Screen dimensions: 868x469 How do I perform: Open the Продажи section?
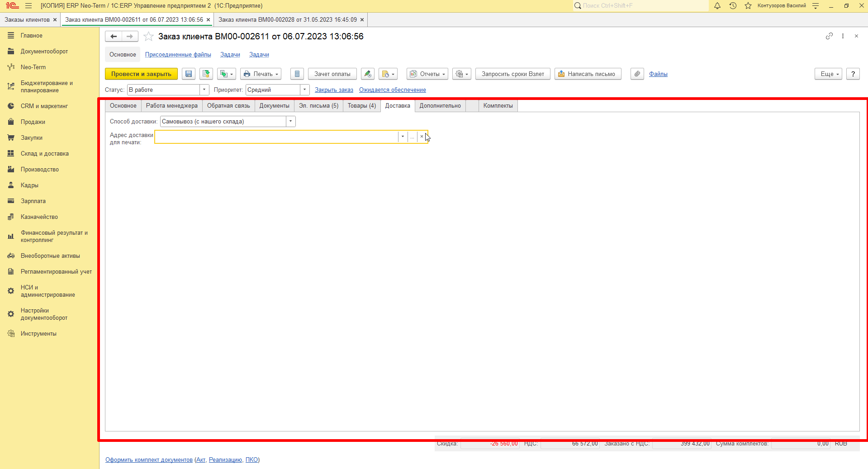coord(33,122)
